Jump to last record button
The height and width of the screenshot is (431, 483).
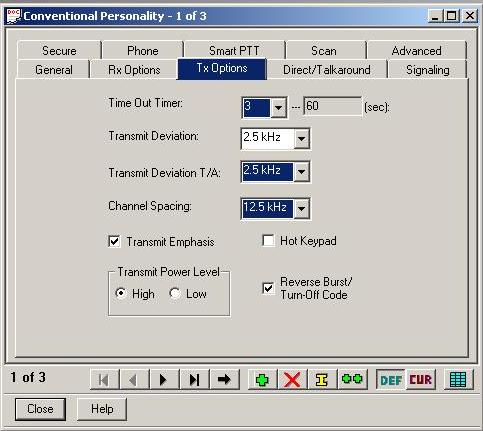coord(194,379)
